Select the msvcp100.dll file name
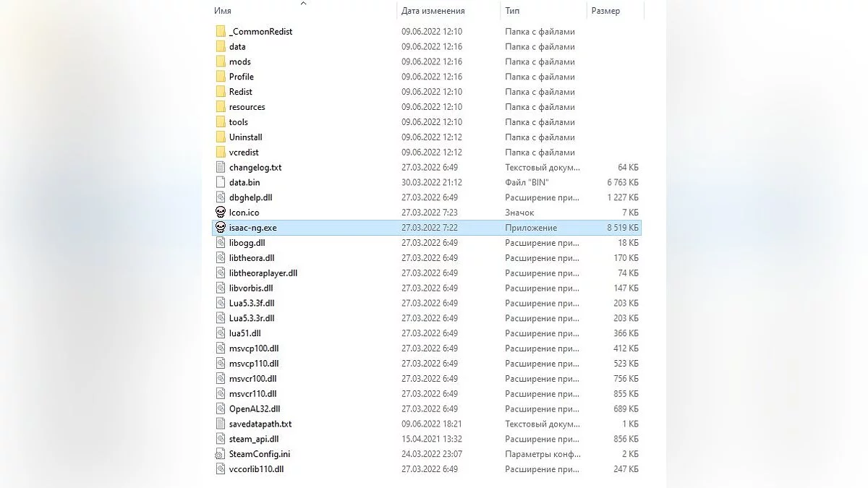Screen dimensions: 868x488 pyautogui.click(x=254, y=348)
